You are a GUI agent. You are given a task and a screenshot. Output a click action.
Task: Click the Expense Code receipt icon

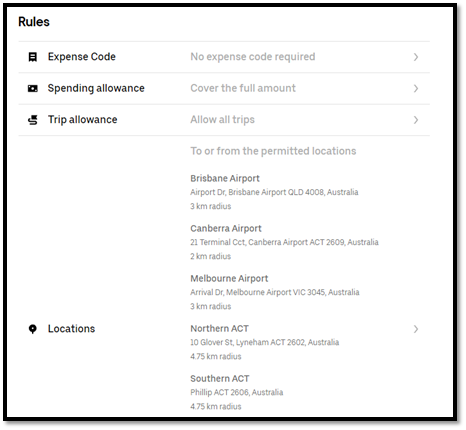pos(33,57)
